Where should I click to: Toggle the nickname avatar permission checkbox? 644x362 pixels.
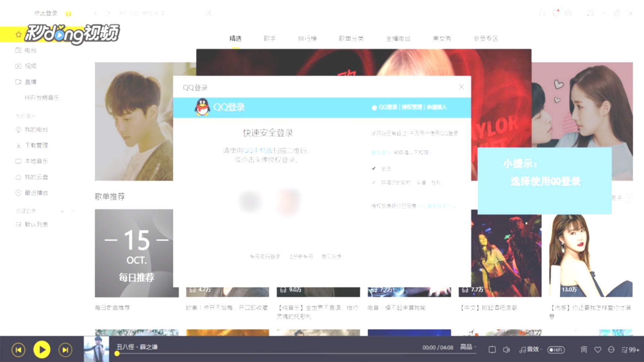(x=374, y=182)
